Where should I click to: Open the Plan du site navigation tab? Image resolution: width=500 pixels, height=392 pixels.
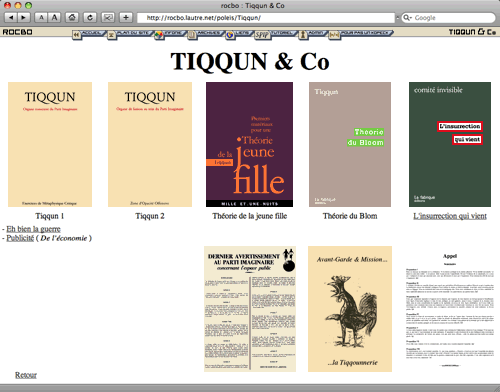pos(134,33)
